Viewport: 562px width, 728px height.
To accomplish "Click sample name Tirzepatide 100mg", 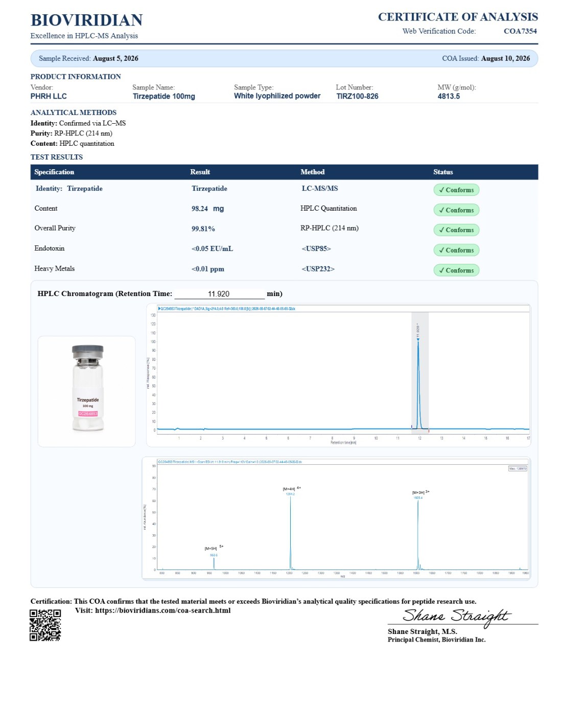I will pyautogui.click(x=164, y=96).
